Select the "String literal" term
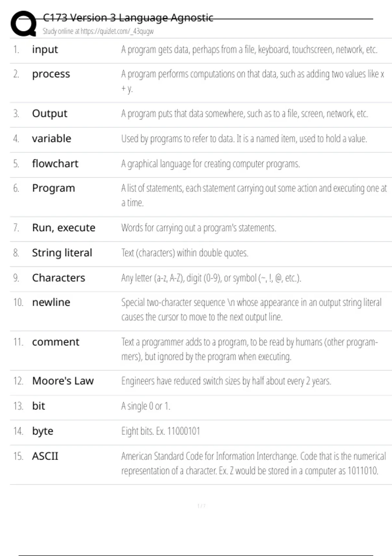 (x=62, y=253)
